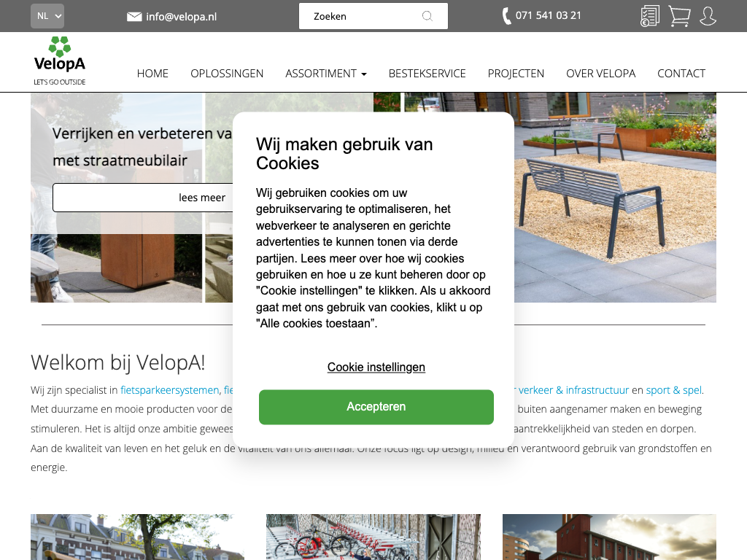Open the quotation list icon
Viewport: 747px width, 560px height.
tap(650, 16)
